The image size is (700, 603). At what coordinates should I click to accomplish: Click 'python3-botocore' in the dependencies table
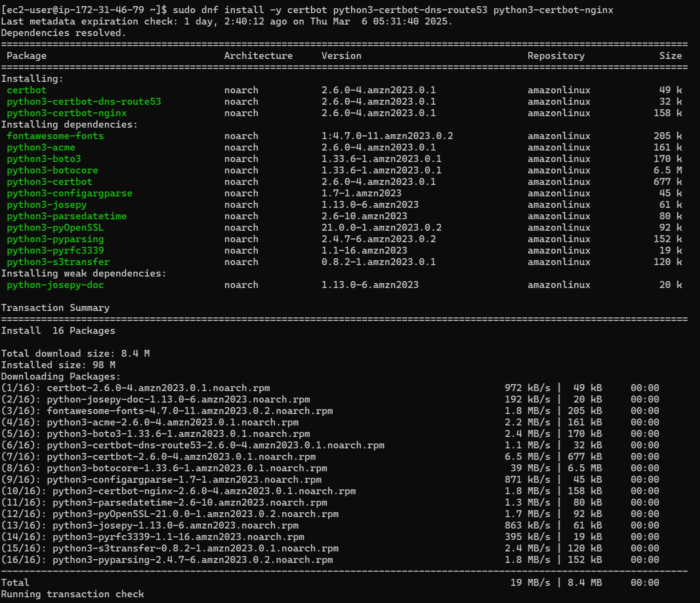point(52,170)
